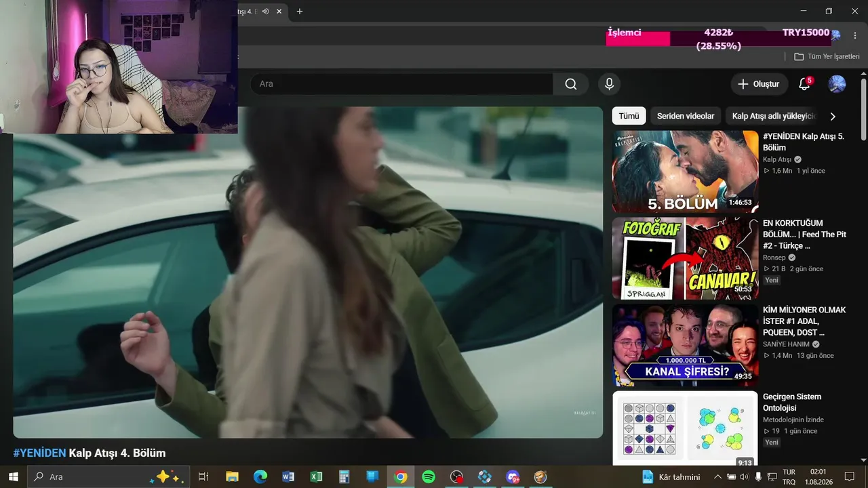Viewport: 868px width, 488px height.
Task: Click the Oluştur button
Action: pos(759,84)
